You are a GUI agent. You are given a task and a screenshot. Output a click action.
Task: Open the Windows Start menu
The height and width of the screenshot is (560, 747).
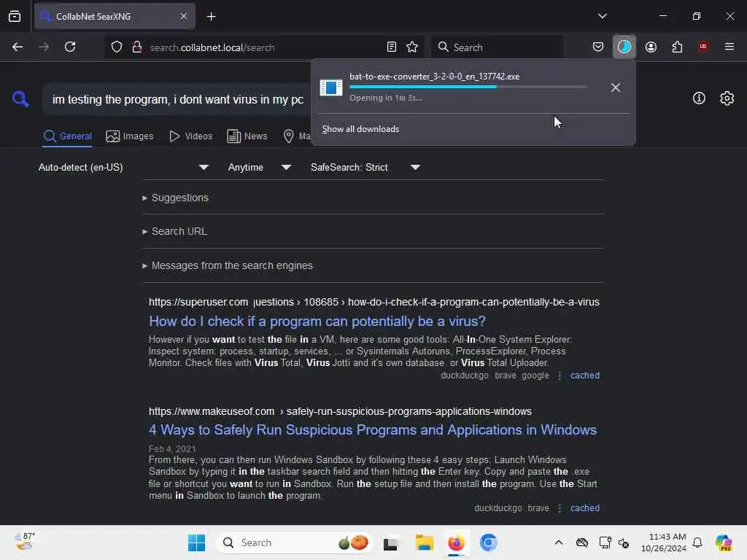pos(196,542)
